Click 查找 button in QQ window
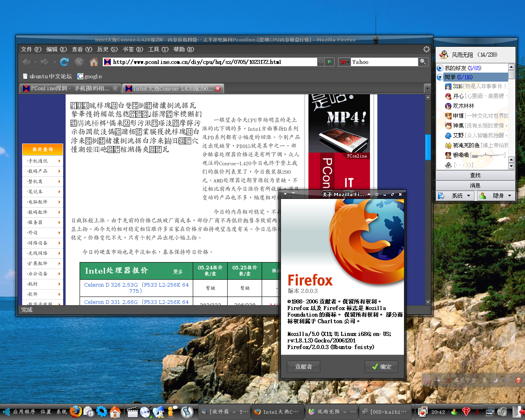Viewport: 525px width, 420px height. (x=475, y=175)
